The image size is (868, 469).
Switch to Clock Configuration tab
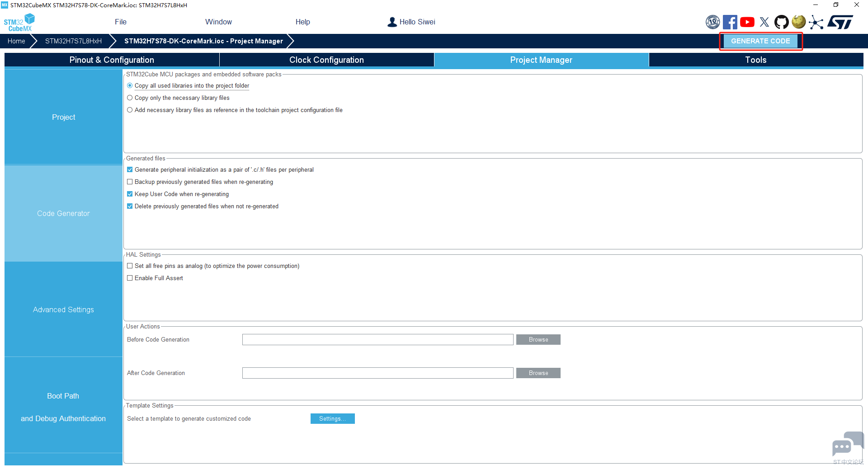click(x=326, y=60)
